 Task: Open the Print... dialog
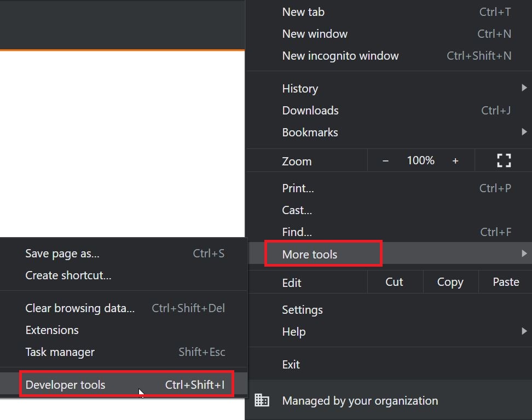point(389,188)
